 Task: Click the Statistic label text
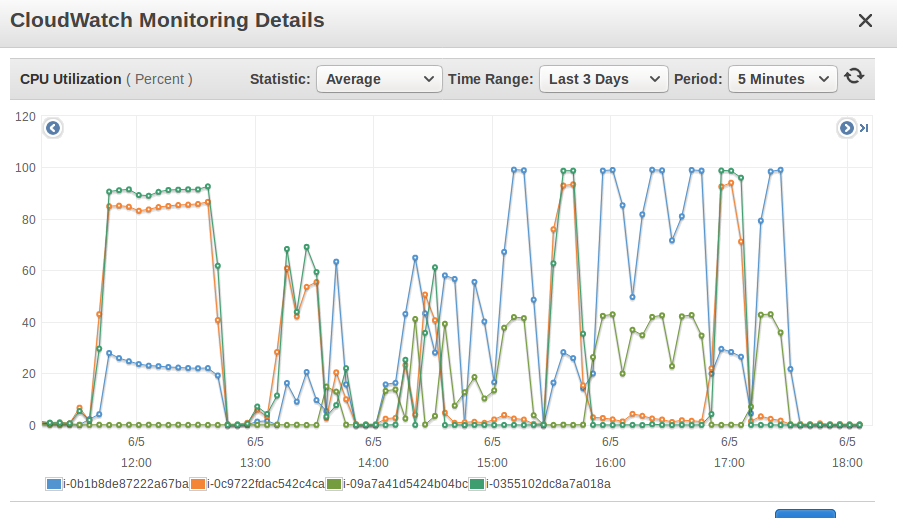[280, 79]
